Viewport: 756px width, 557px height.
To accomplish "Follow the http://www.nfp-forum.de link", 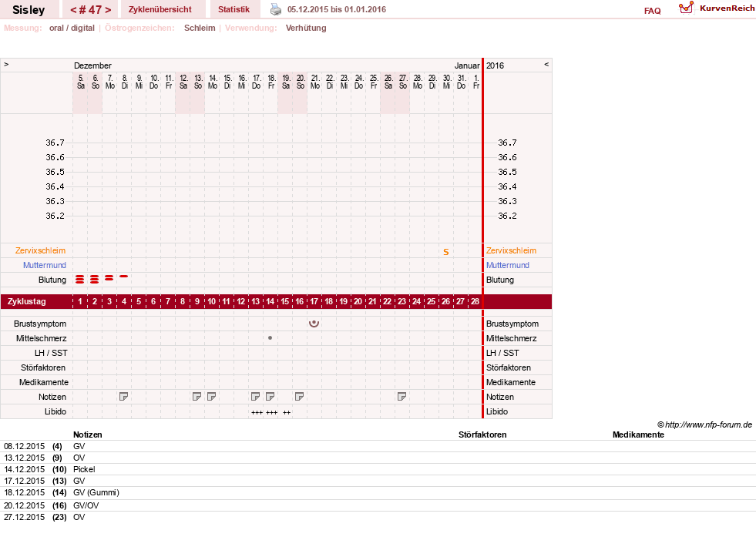I will coord(709,424).
